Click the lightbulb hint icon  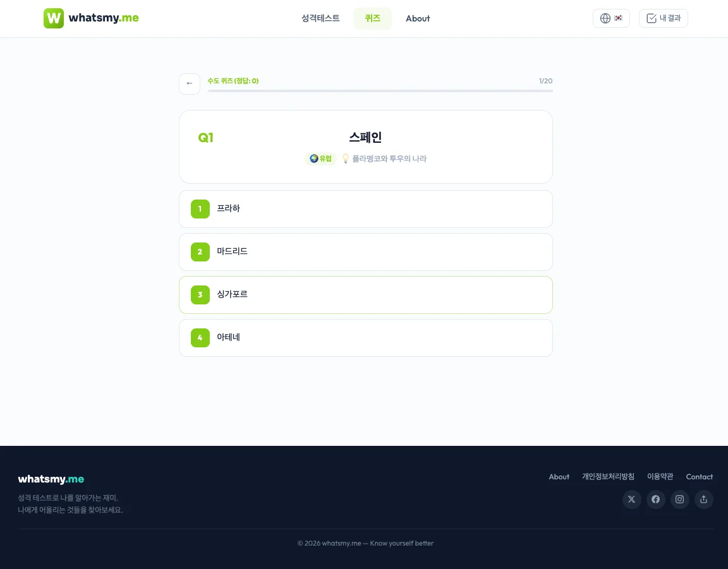[x=346, y=159]
